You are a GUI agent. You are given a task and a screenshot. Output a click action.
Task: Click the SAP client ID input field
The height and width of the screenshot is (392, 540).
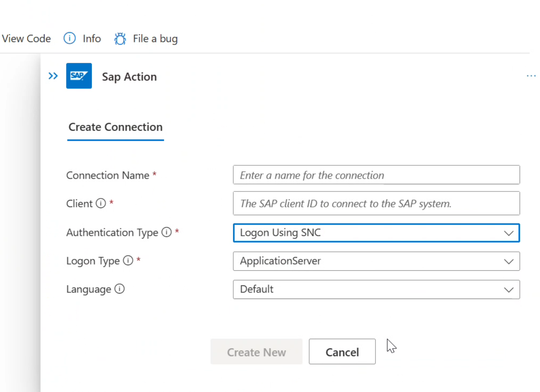click(376, 203)
